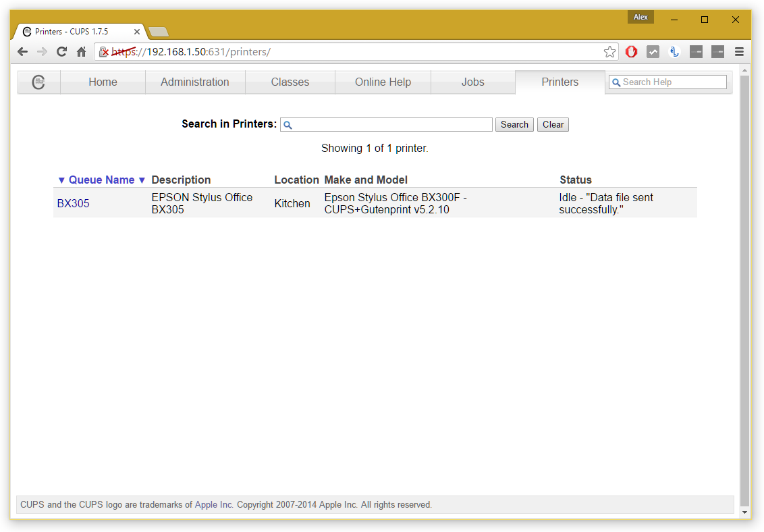Click the CUPS logo in navigation bar

[x=38, y=82]
